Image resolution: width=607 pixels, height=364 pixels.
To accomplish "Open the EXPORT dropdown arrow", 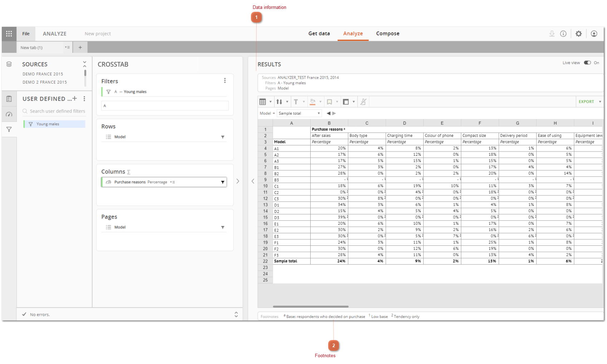I will coord(600,102).
